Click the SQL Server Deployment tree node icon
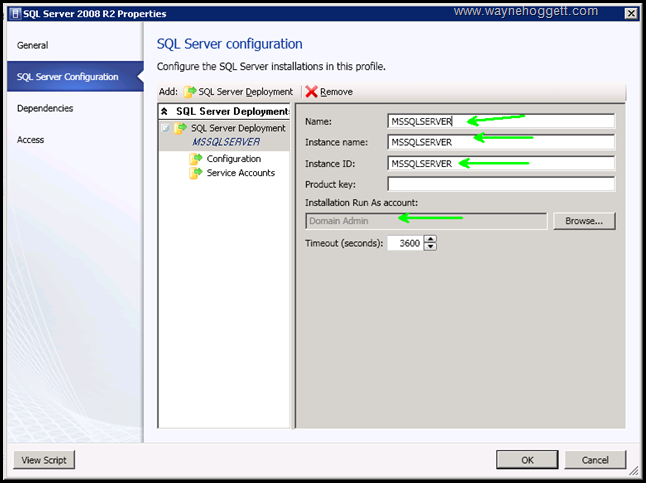646x483 pixels. pyautogui.click(x=180, y=129)
